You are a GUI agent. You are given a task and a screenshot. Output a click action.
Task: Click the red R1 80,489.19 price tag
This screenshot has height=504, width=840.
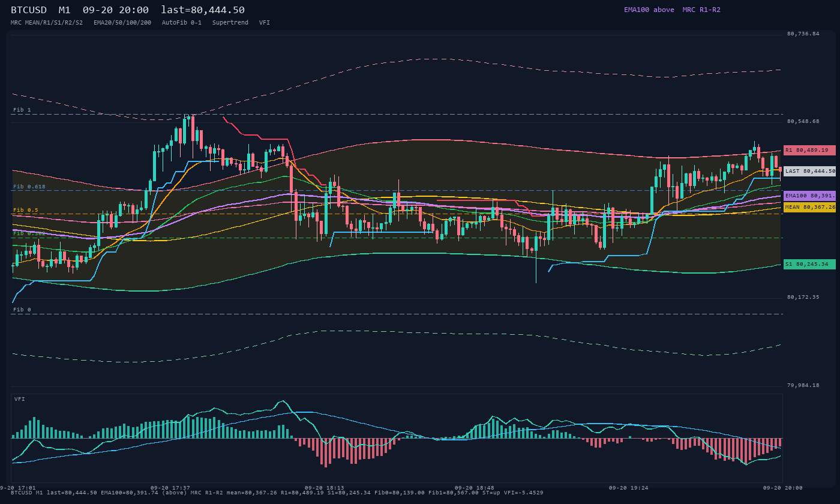pyautogui.click(x=809, y=150)
